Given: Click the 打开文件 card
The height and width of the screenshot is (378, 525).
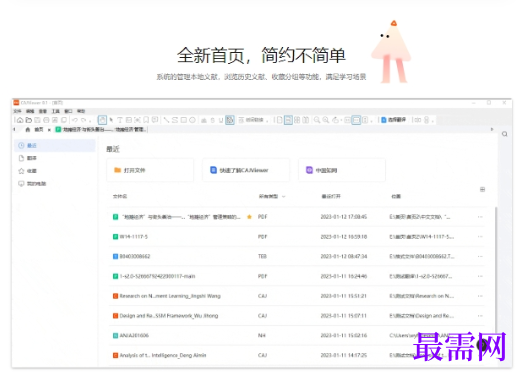Looking at the screenshot, I should (x=150, y=170).
